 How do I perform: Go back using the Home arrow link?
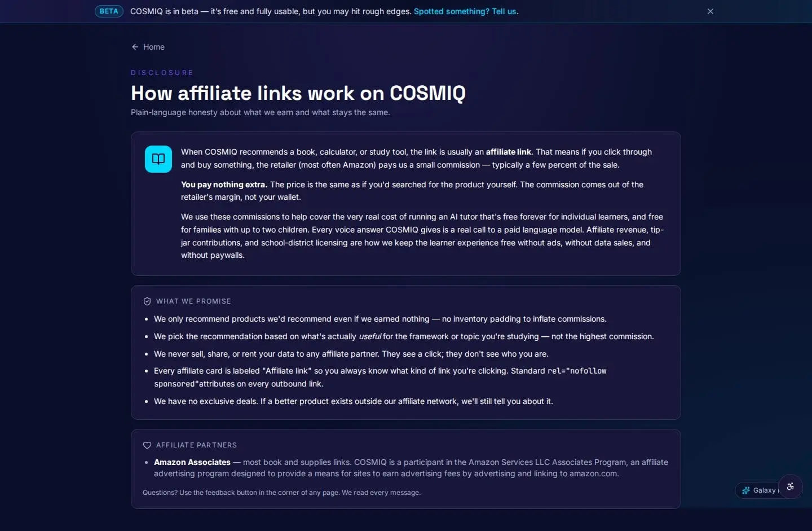pyautogui.click(x=148, y=47)
